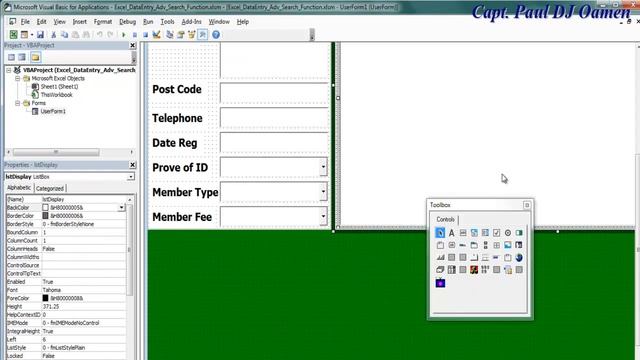Viewport: 640px width, 360px height.
Task: Select the Label 'A' control in Toolbox
Action: click(x=451, y=233)
